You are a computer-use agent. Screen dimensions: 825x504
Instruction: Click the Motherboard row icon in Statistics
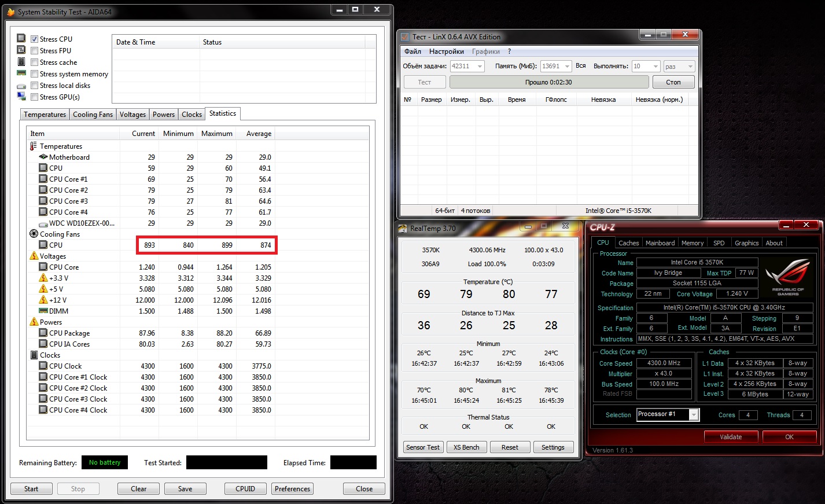[43, 157]
